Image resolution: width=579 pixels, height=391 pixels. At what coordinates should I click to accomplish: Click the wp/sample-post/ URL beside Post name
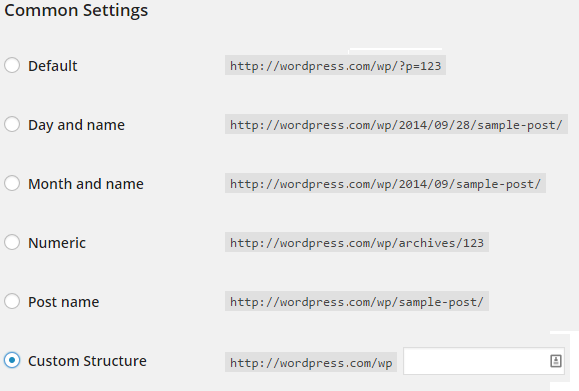[357, 302]
